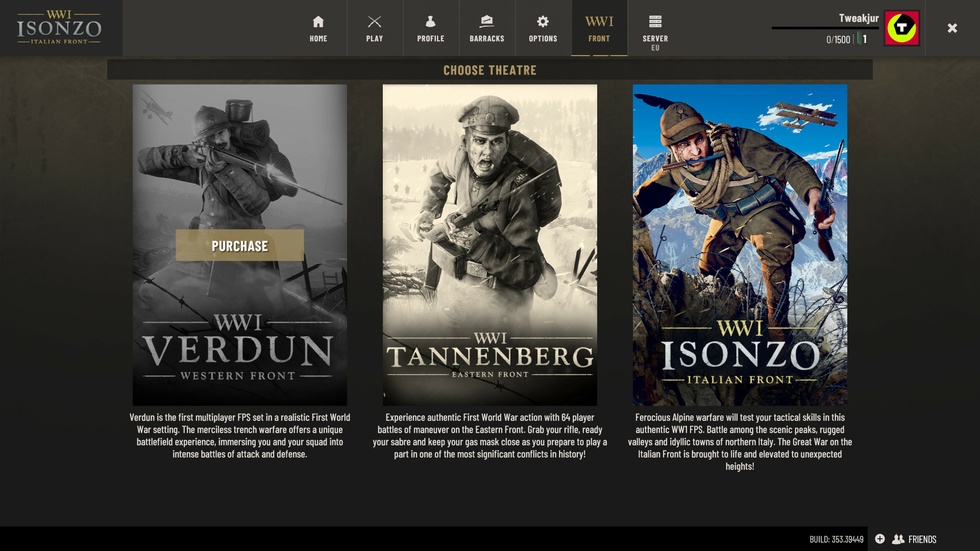The image size is (980, 551).
Task: Close the menu with the X
Action: [952, 28]
